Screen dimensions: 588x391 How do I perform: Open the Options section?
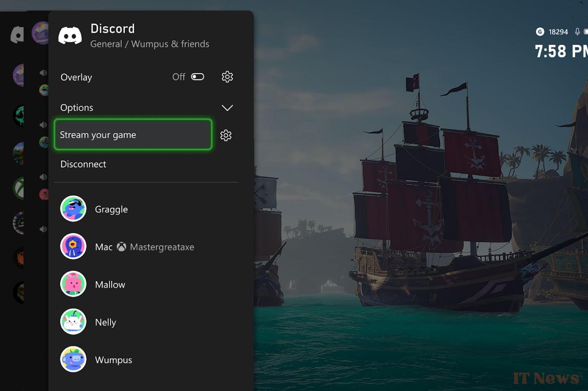[77, 108]
